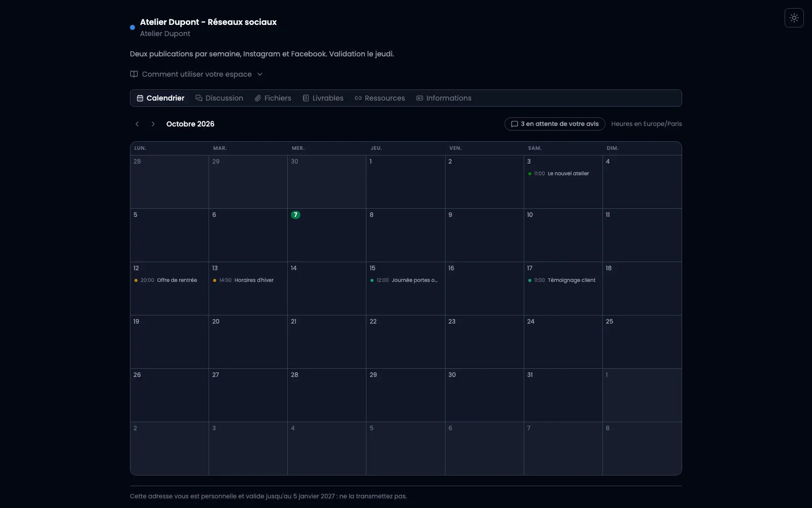
Task: Open "3 en attente de votre avis"
Action: (x=555, y=124)
